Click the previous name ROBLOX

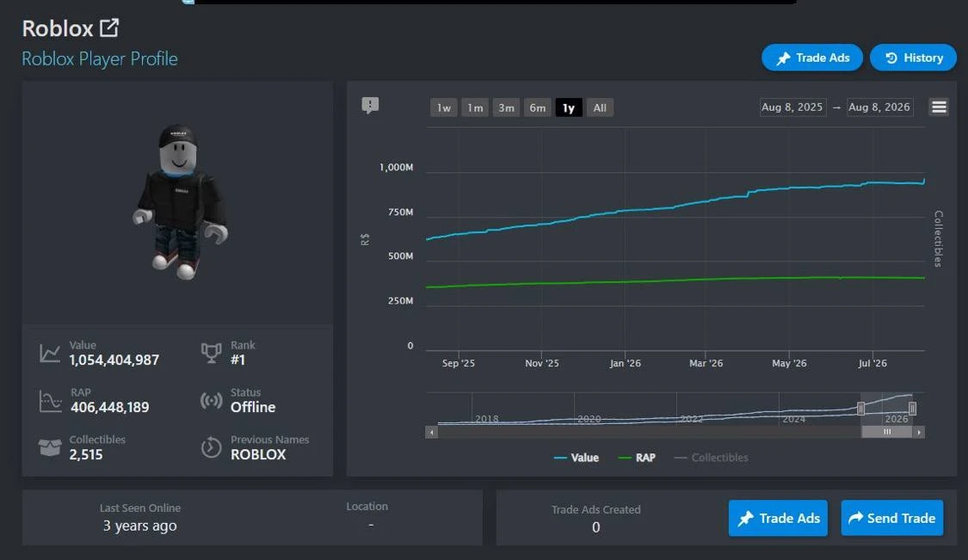(x=258, y=455)
